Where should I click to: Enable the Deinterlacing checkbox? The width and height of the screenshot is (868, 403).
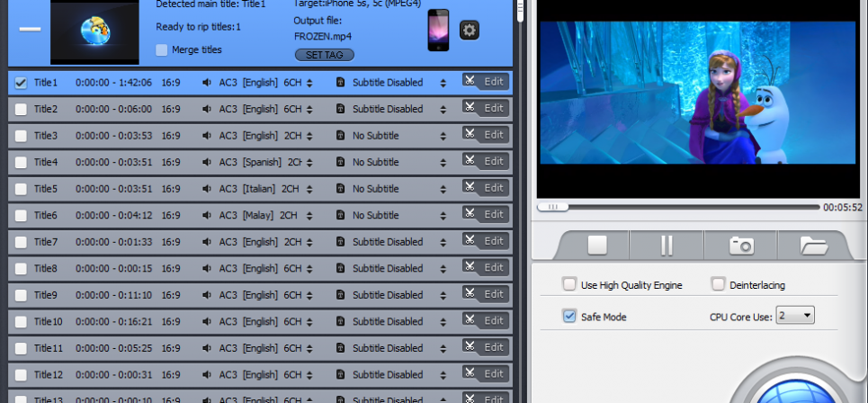click(718, 284)
